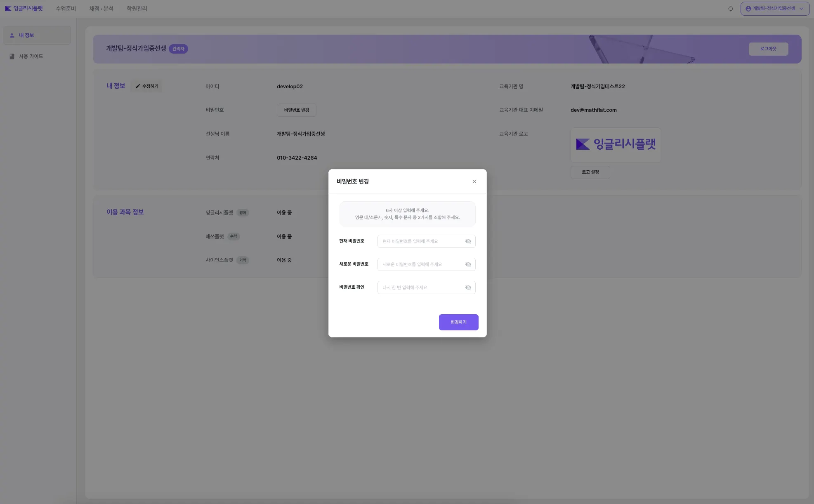Toggle visibility of 현재 비밀번호 field
Screen dimensions: 814x504
[468, 242]
